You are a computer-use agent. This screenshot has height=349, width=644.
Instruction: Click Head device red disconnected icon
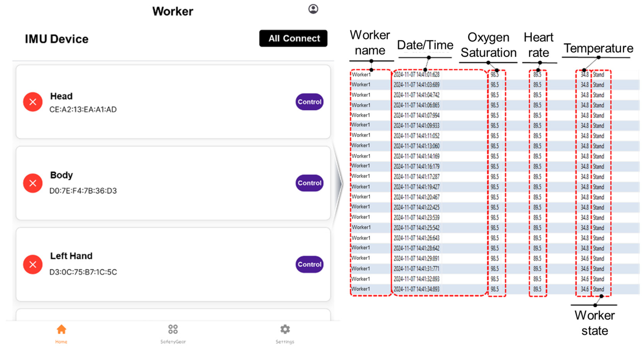click(33, 102)
